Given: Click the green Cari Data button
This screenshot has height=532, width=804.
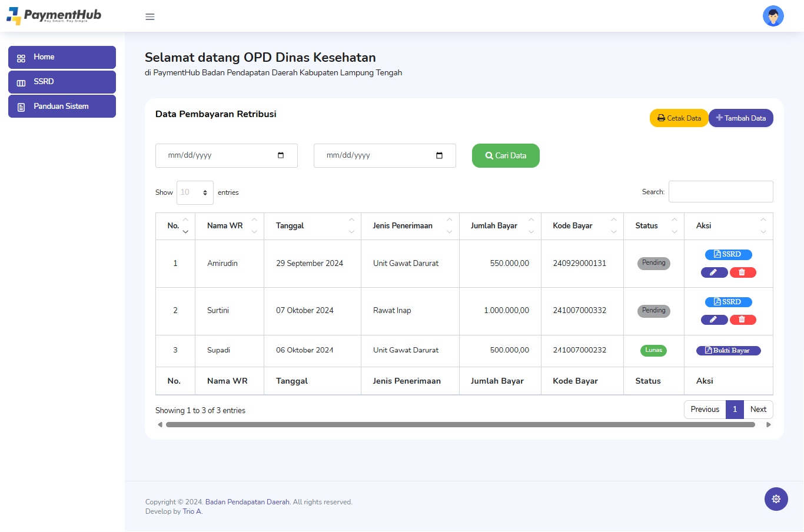Looking at the screenshot, I should pyautogui.click(x=506, y=156).
